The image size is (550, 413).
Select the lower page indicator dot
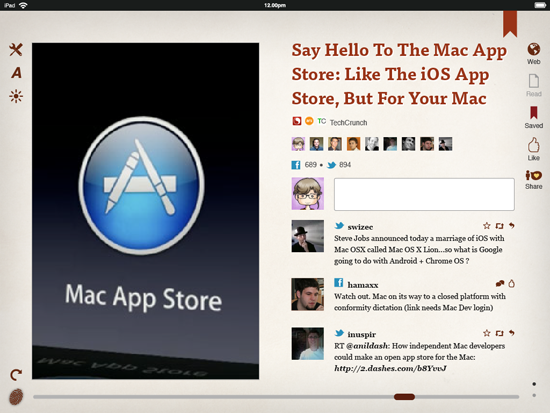(534, 395)
